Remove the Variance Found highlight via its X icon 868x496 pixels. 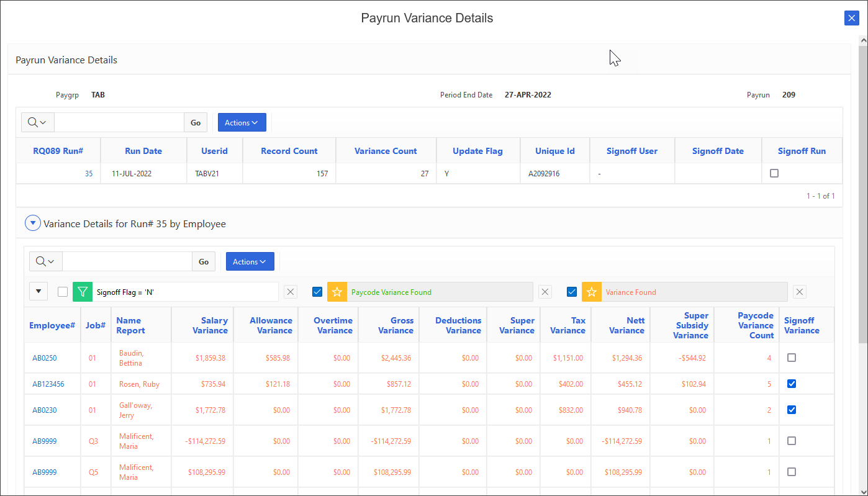[799, 292]
